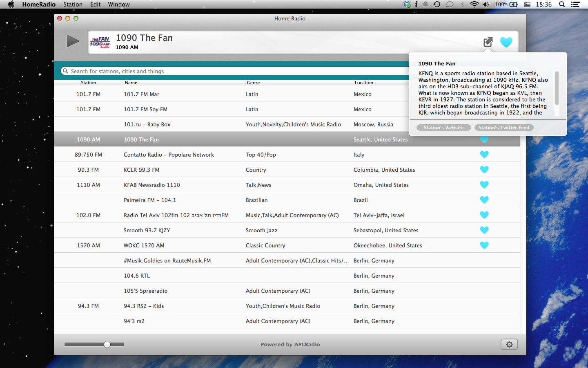The image size is (588, 368).
Task: Click the notification bell menu bar icon
Action: [425, 4]
